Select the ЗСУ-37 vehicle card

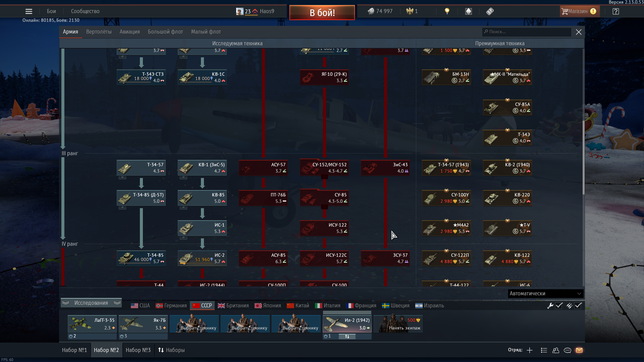pyautogui.click(x=385, y=258)
